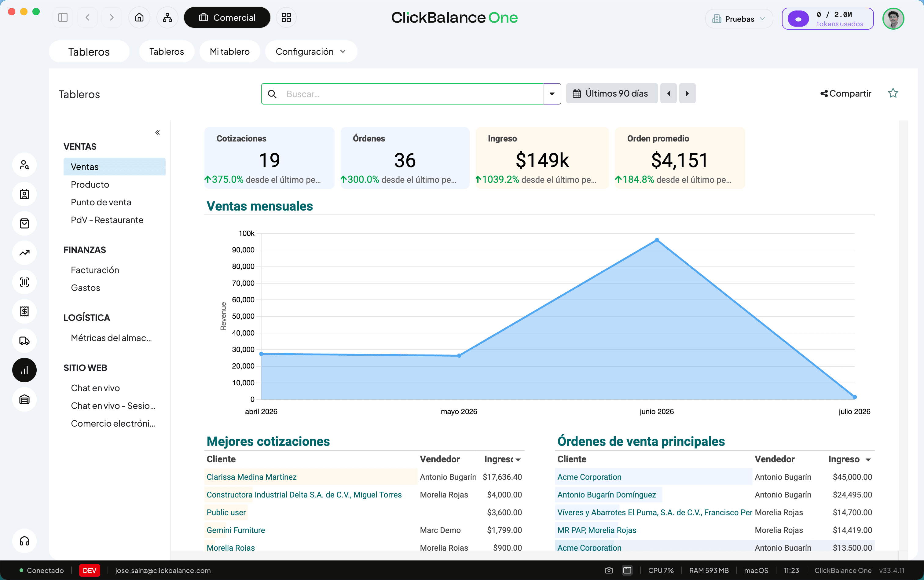The image size is (924, 580).
Task: Open the warehouse sidebar icon
Action: click(x=24, y=400)
